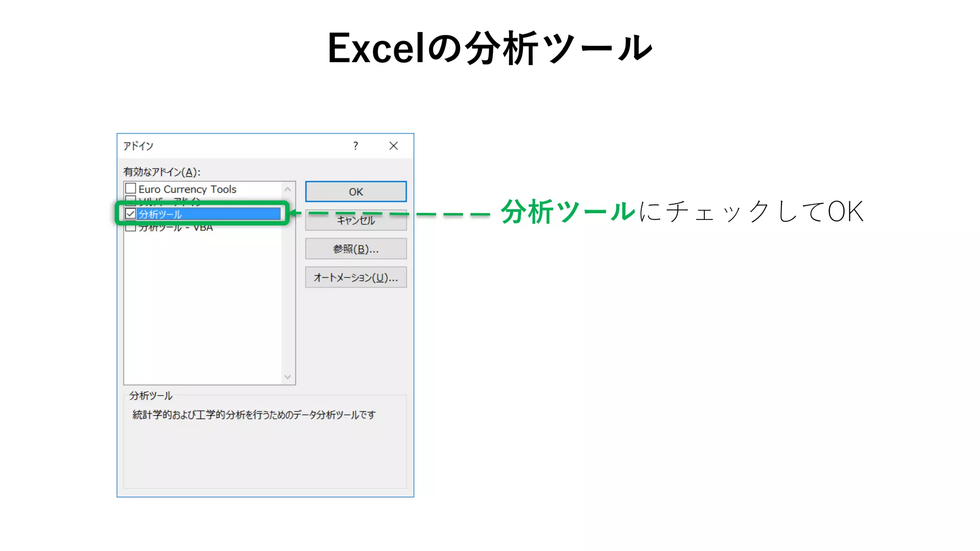Image resolution: width=980 pixels, height=551 pixels.
Task: Click the オートメーション(U)... button
Action: click(x=356, y=277)
